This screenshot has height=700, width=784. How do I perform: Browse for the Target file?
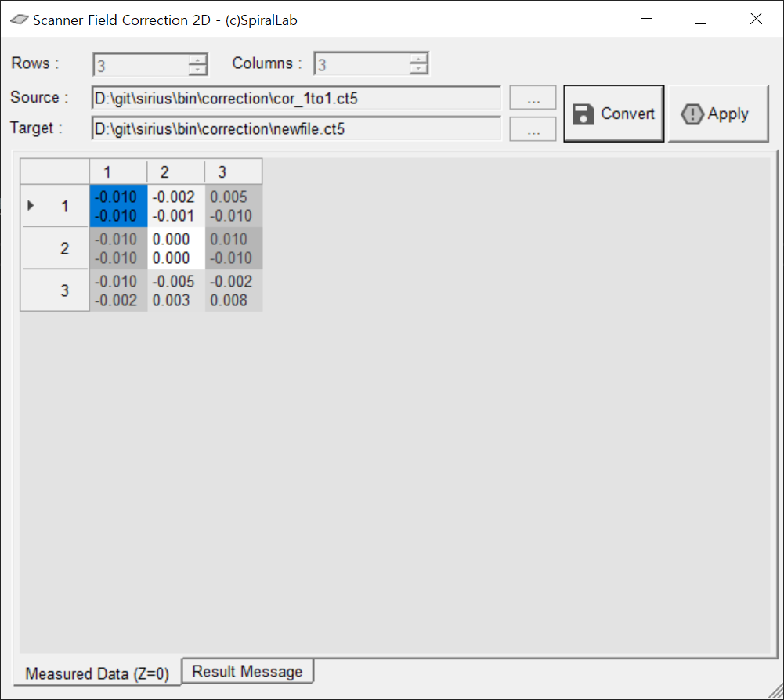coord(533,129)
